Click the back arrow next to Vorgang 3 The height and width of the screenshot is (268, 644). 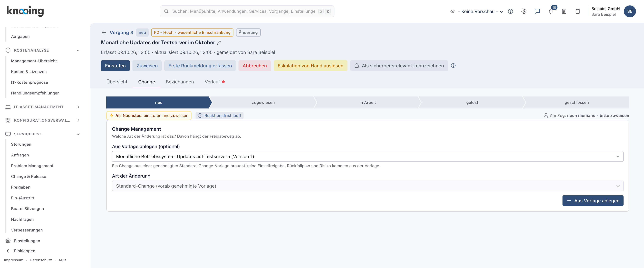(104, 32)
